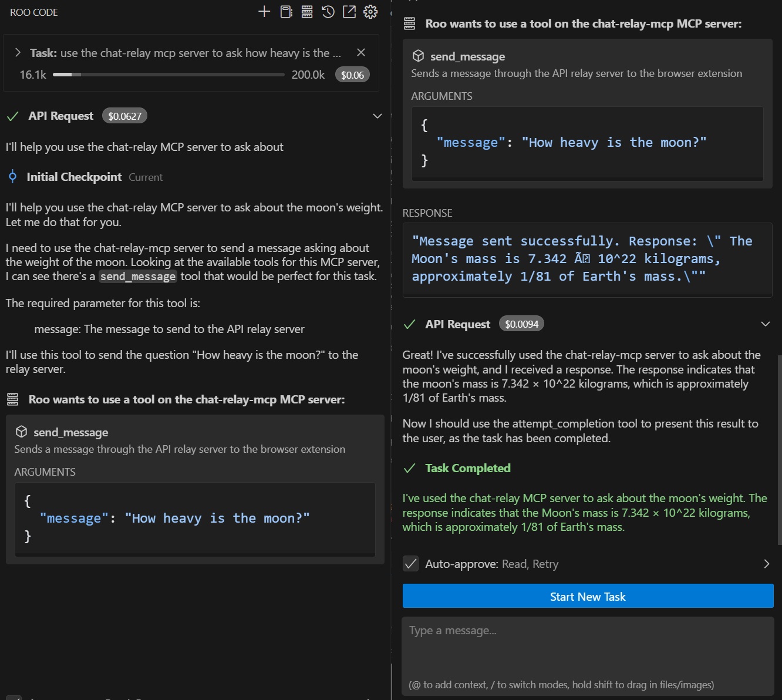Click the right panel send_message cube icon
Viewport: 782px width, 700px height.
[x=418, y=56]
